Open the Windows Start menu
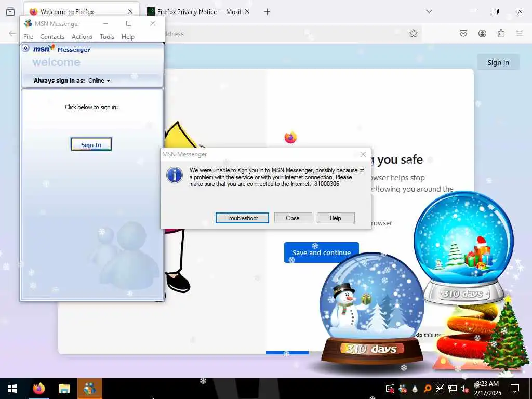 point(12,389)
